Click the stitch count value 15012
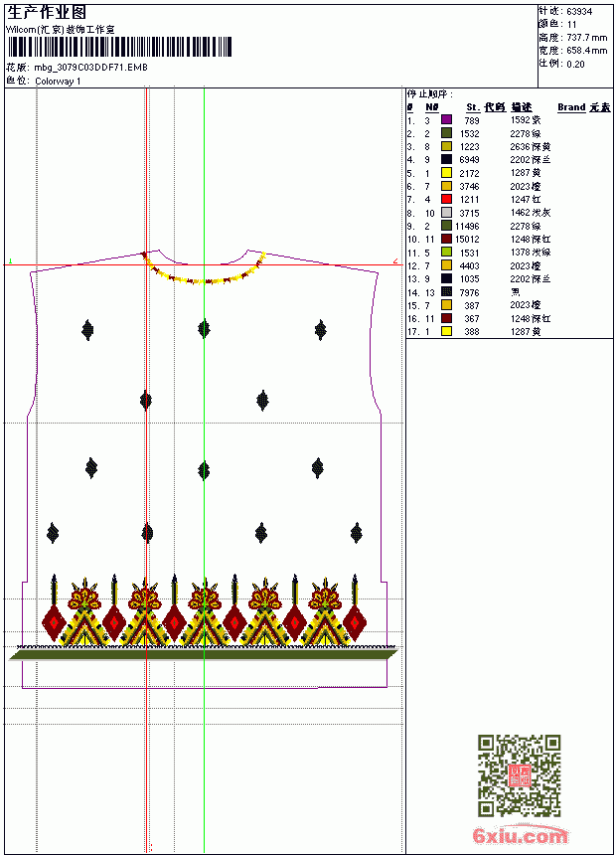Screen dimensions: 616x855 point(467,240)
